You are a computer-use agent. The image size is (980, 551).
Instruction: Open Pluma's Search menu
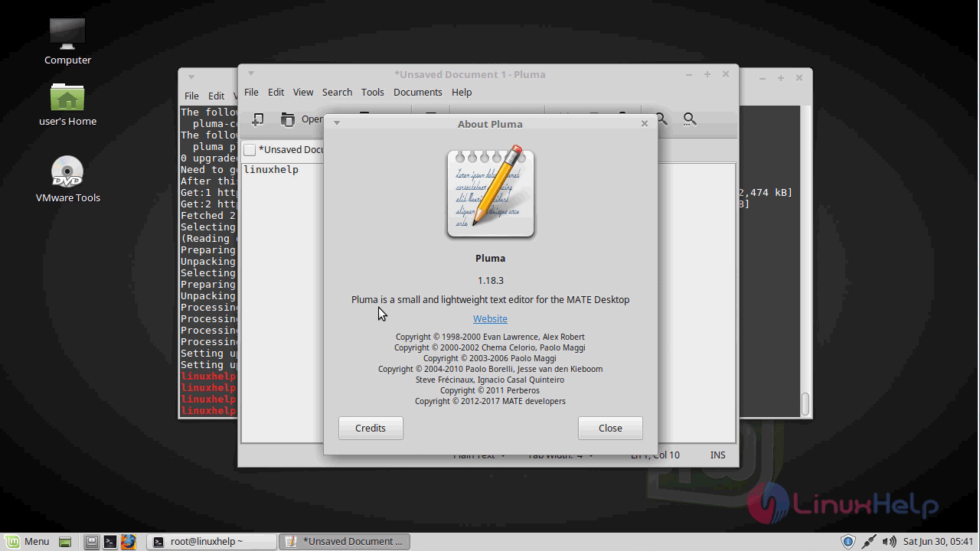337,92
